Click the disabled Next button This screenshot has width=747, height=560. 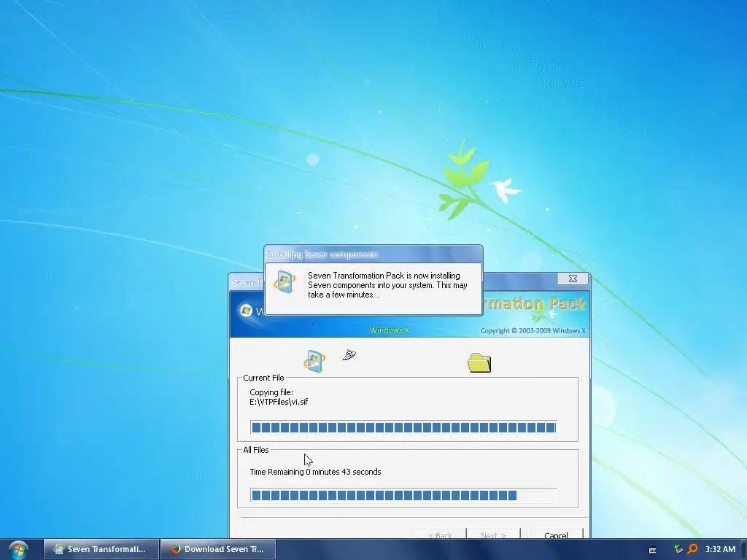click(493, 534)
